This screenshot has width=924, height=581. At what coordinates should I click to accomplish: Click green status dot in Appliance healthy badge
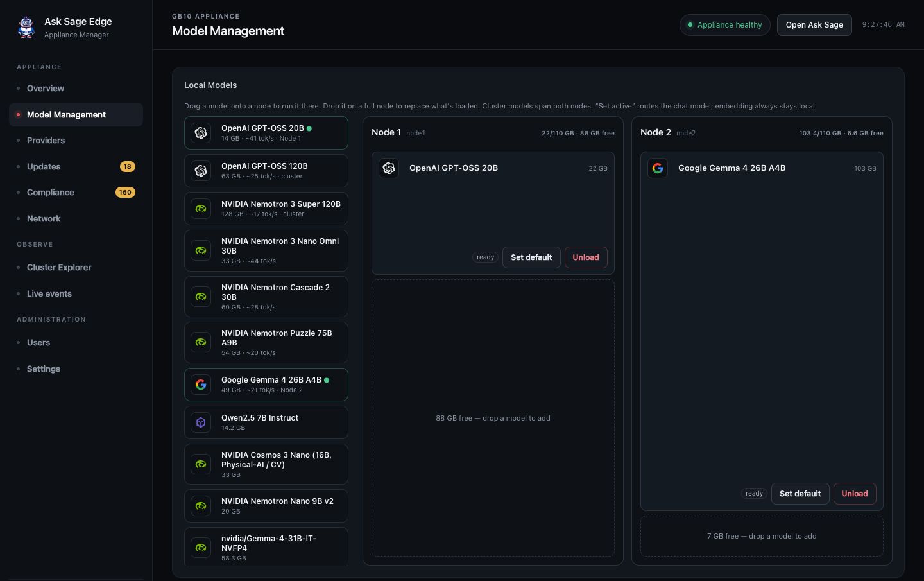tap(690, 25)
